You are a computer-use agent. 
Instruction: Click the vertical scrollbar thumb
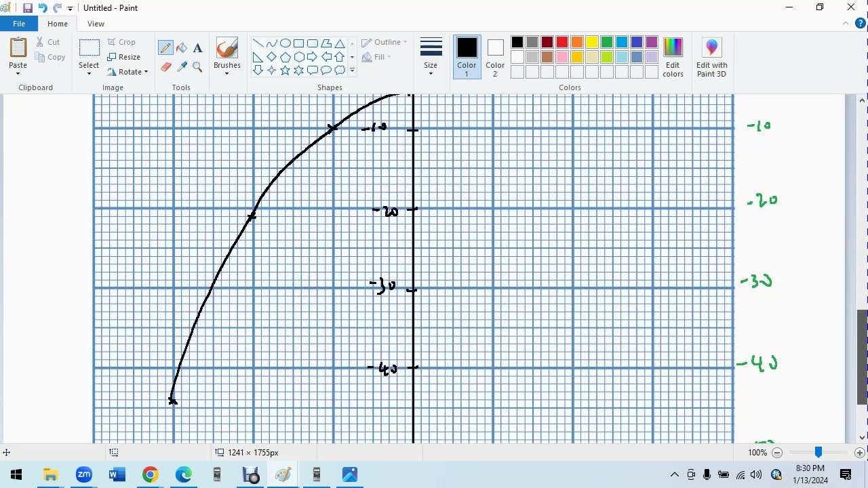coord(863,357)
